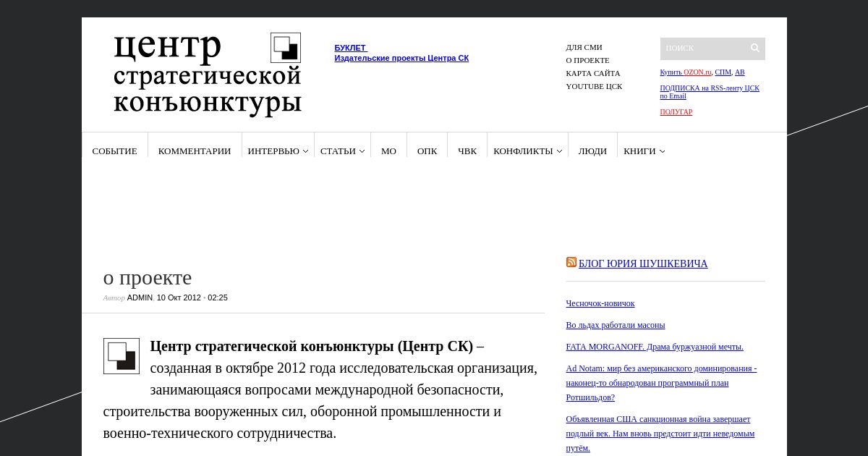Click the square logo icon in the site header
Screen dimensions: 868x456
click(286, 48)
